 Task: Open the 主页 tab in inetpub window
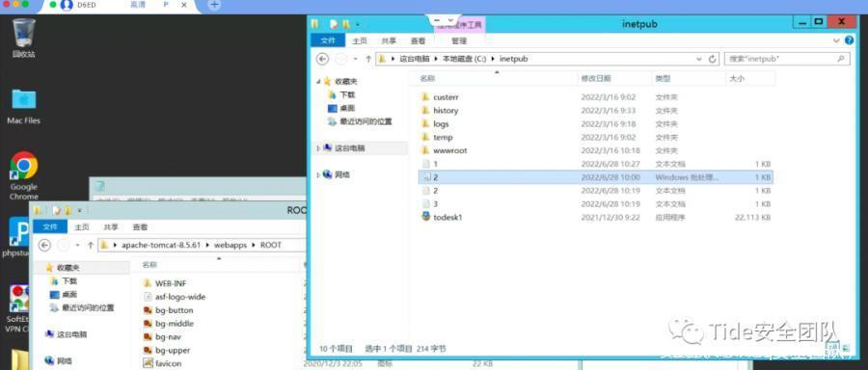coord(360,40)
